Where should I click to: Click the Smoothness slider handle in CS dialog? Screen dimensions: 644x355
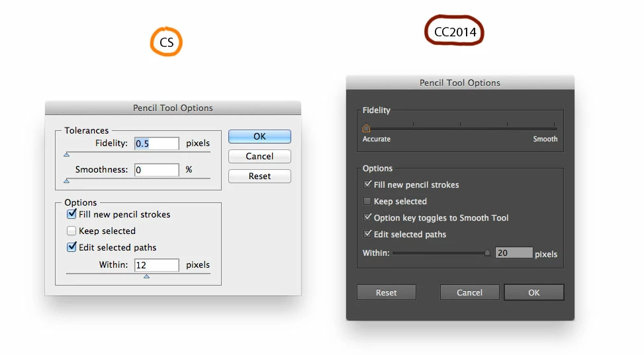point(67,180)
